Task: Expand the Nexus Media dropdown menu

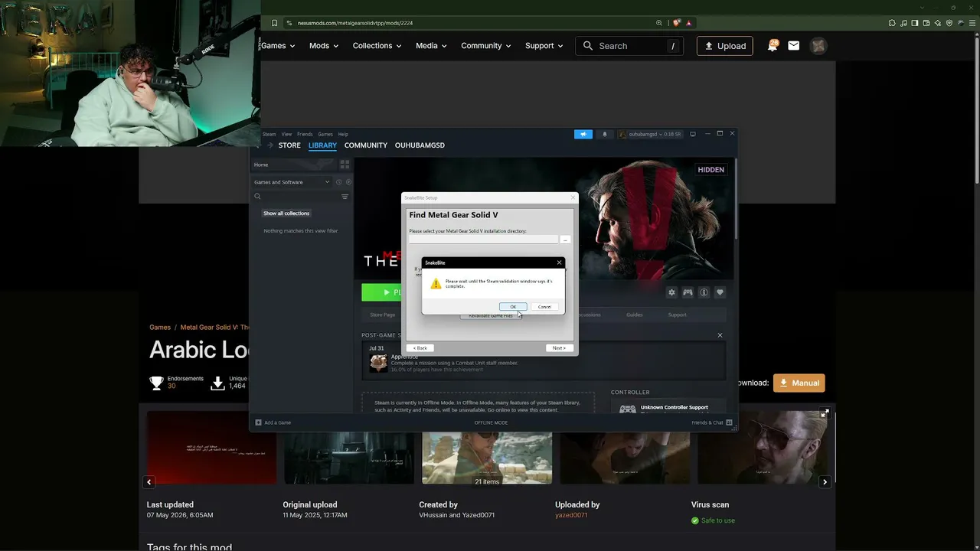Action: (431, 46)
